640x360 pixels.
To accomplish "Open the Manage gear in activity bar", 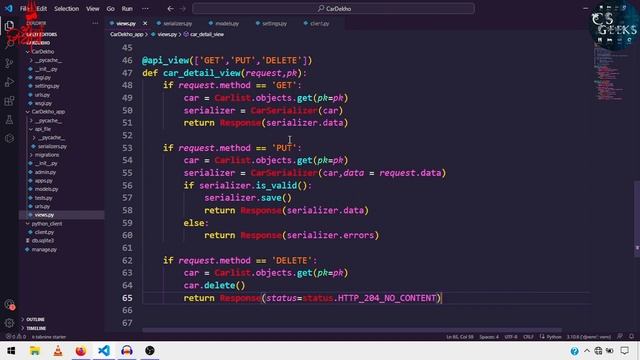I will point(9,323).
